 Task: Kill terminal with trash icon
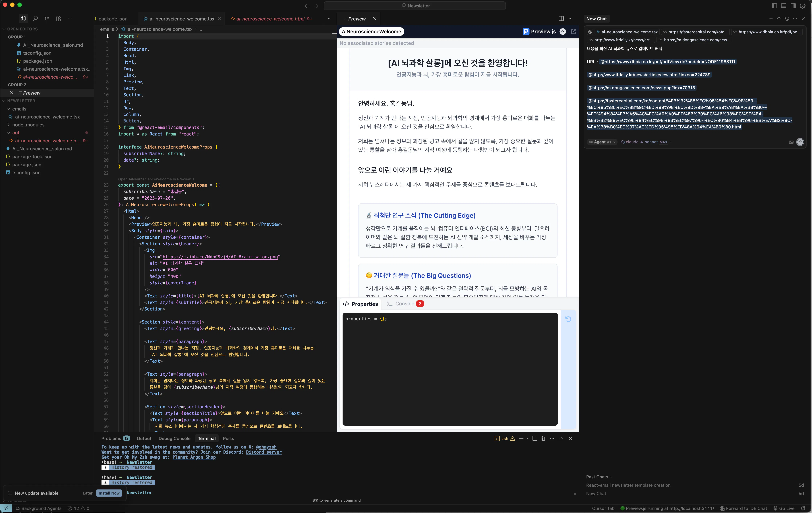click(x=543, y=438)
